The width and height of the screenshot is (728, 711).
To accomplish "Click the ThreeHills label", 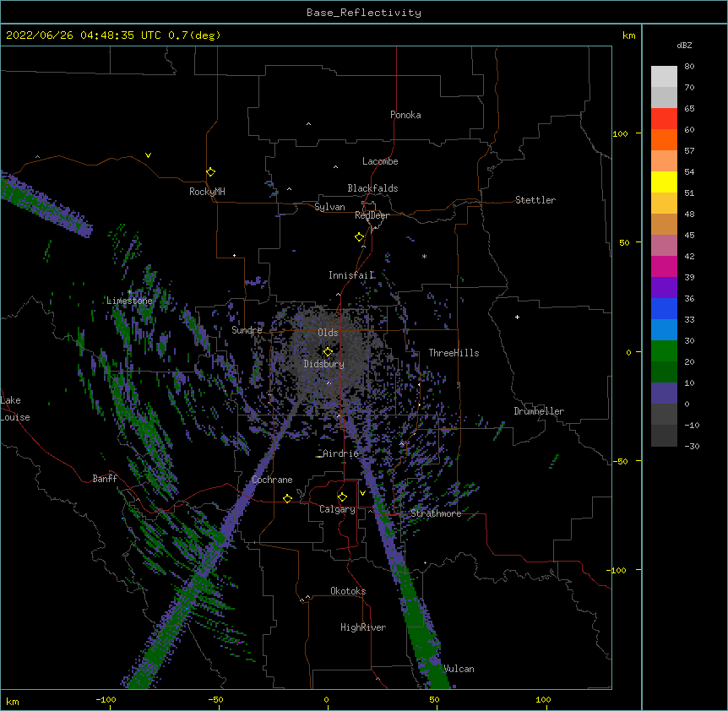I will point(454,353).
